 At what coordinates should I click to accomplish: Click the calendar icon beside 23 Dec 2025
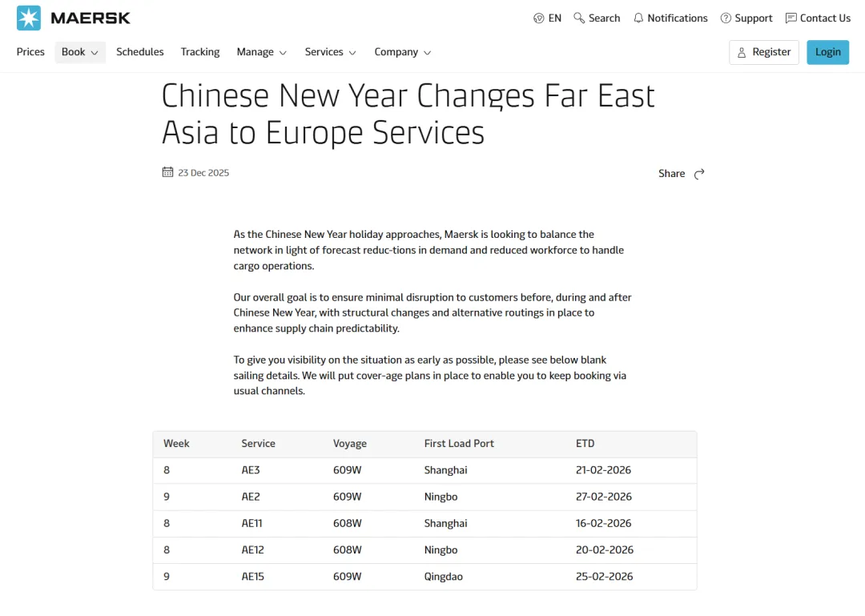tap(167, 171)
